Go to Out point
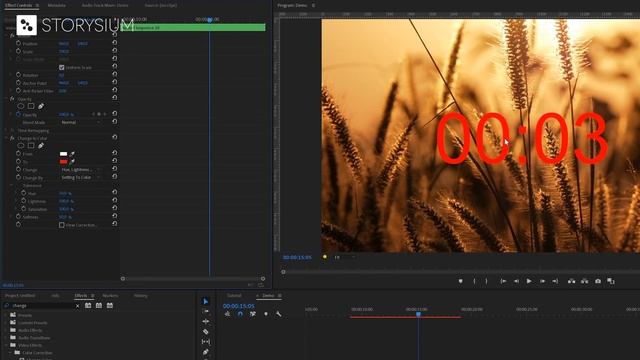This screenshot has height=360, width=640. pos(555,281)
